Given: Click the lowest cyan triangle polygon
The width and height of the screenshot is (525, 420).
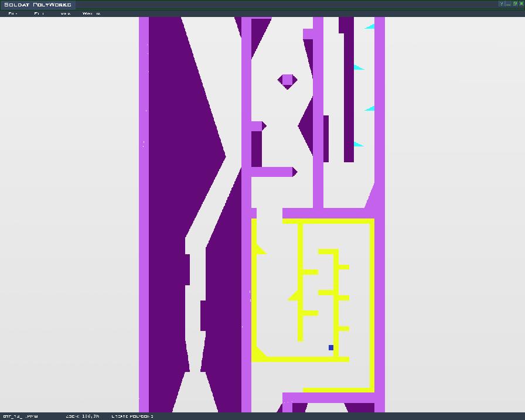Looking at the screenshot, I should click(x=357, y=144).
